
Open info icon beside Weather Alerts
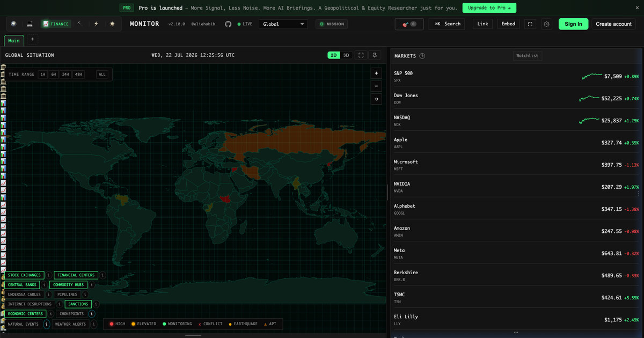94,324
